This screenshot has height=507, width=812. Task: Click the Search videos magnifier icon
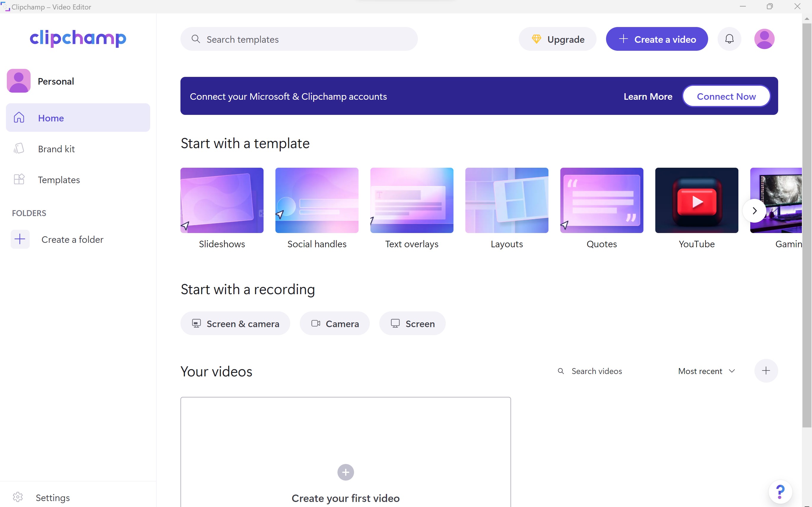click(x=561, y=371)
